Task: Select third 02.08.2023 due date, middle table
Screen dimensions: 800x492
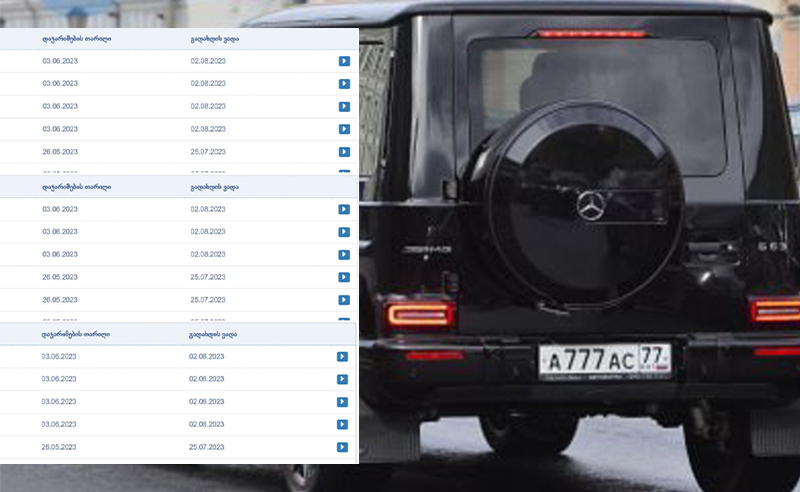Action: pos(208,255)
